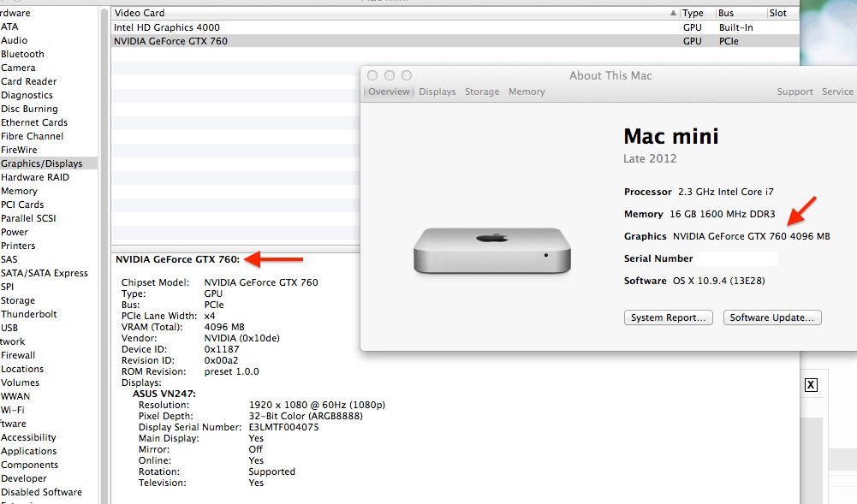Image resolution: width=857 pixels, height=504 pixels.
Task: Open the Support tab
Action: tap(795, 92)
